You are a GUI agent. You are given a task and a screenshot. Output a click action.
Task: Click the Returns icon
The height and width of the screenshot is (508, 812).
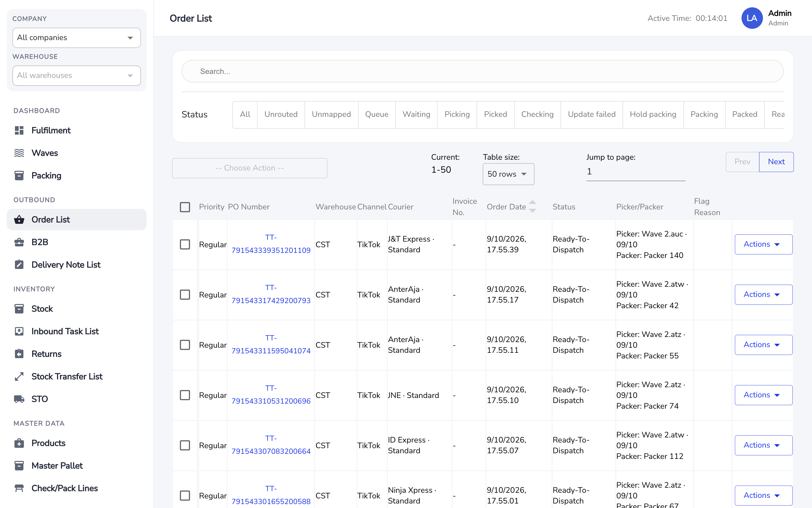[x=19, y=353]
